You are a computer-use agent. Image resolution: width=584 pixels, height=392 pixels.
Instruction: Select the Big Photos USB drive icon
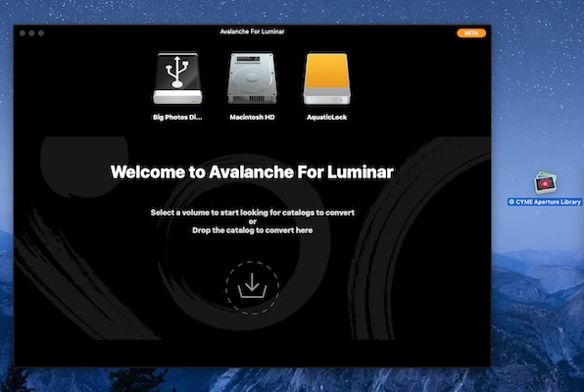(x=177, y=78)
